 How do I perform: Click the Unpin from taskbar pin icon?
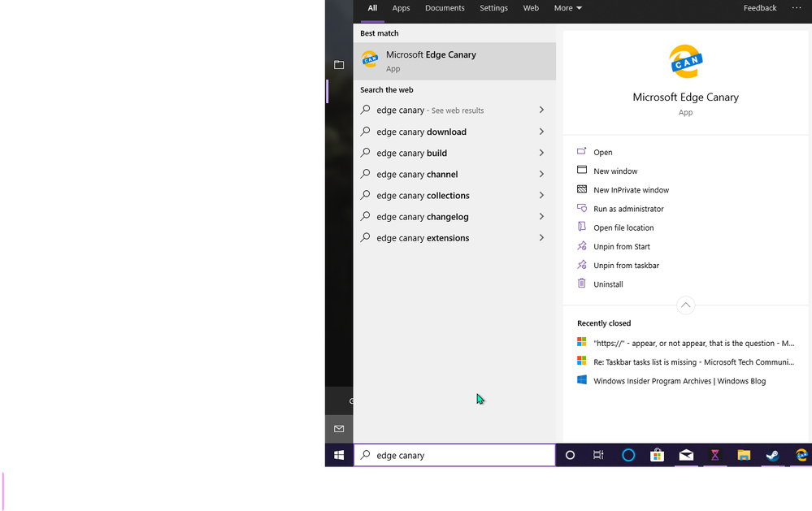tap(581, 265)
